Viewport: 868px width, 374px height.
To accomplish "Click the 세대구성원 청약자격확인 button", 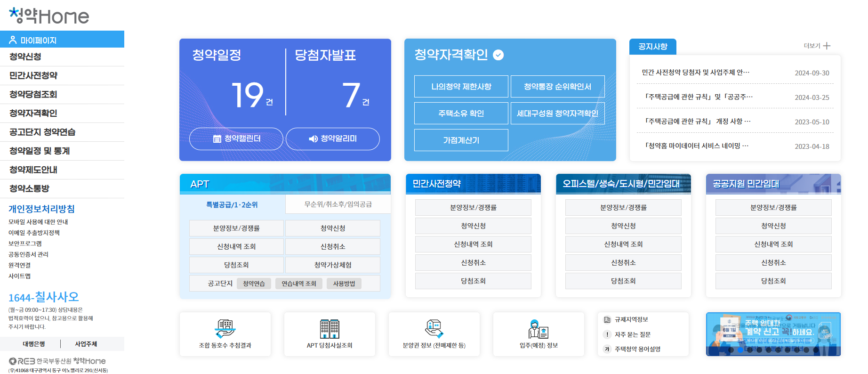I will (558, 114).
